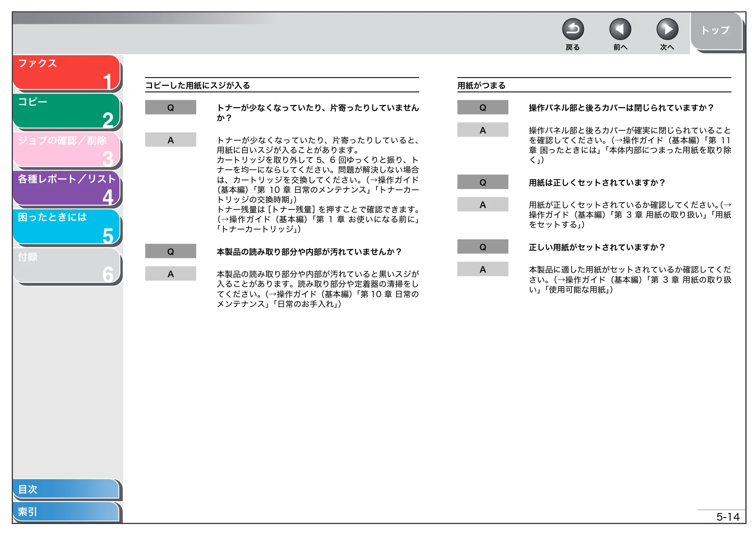756x535 pixels.
Task: Click the Q box beside the toner question
Action: click(170, 107)
